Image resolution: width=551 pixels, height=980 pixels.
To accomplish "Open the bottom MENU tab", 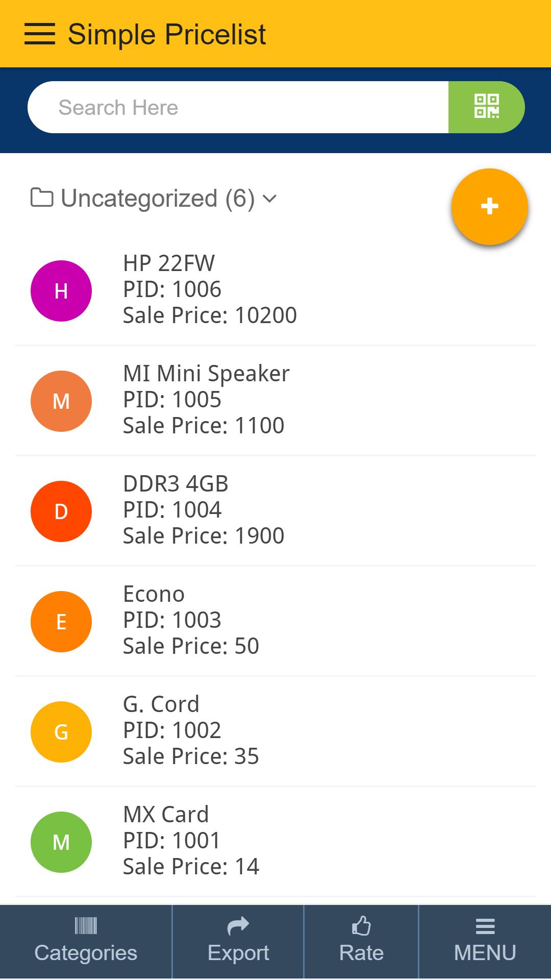I will (485, 942).
